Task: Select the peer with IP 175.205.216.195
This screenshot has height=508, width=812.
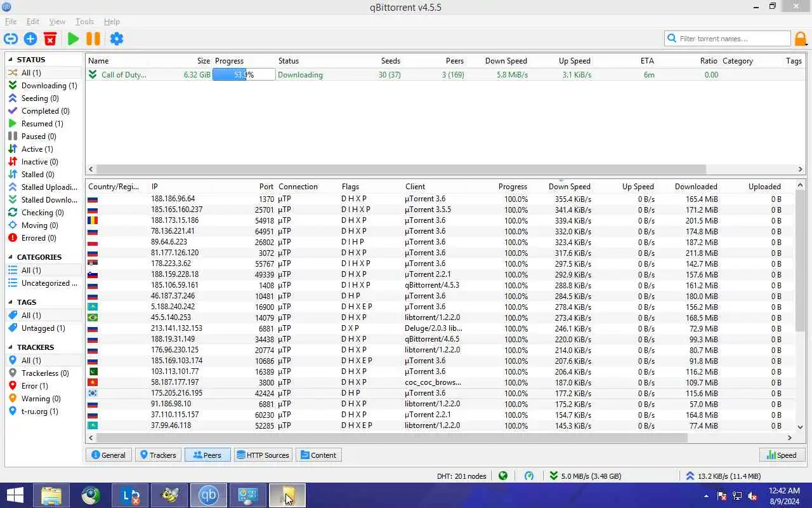Action: [x=441, y=393]
